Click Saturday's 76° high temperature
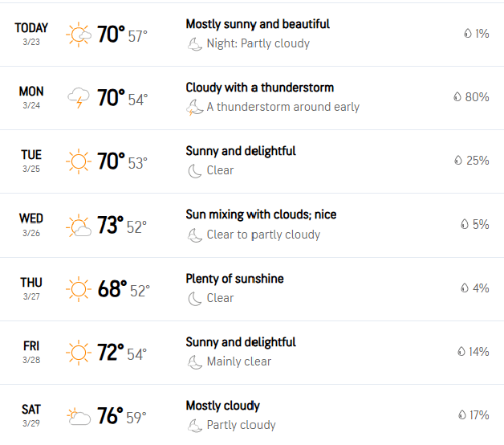This screenshot has height=445, width=504. click(x=111, y=415)
